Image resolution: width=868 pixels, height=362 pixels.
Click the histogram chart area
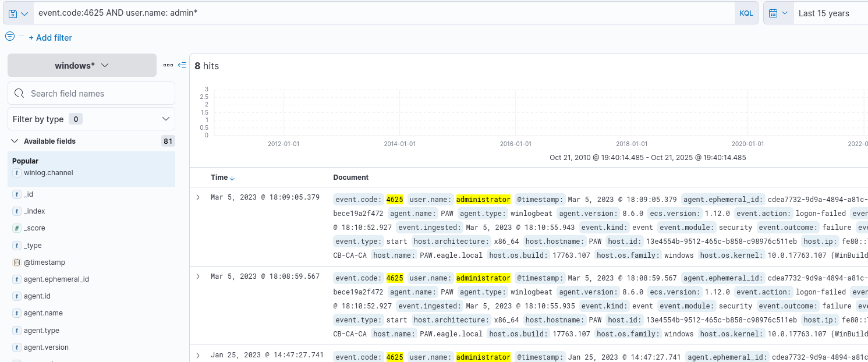click(524, 113)
